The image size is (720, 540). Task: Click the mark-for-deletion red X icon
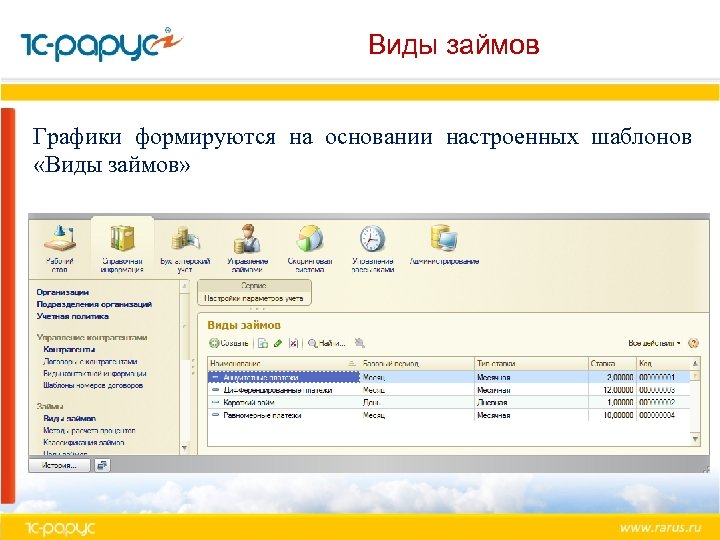pyautogui.click(x=293, y=343)
